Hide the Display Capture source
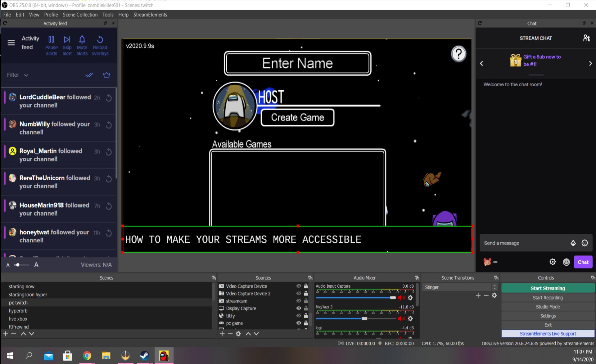Screen dimensions: 596x364 [299, 308]
